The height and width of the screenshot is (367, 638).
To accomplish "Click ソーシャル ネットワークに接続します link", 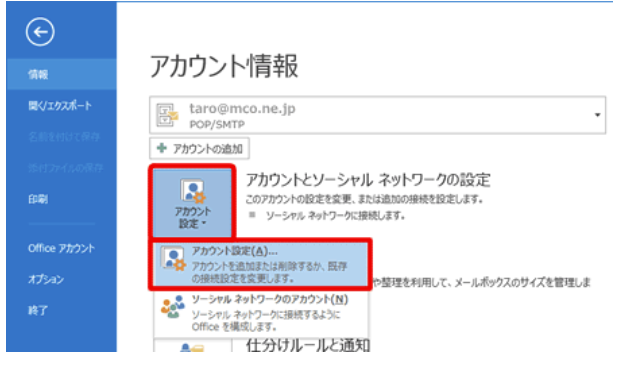I will pyautogui.click(x=335, y=216).
